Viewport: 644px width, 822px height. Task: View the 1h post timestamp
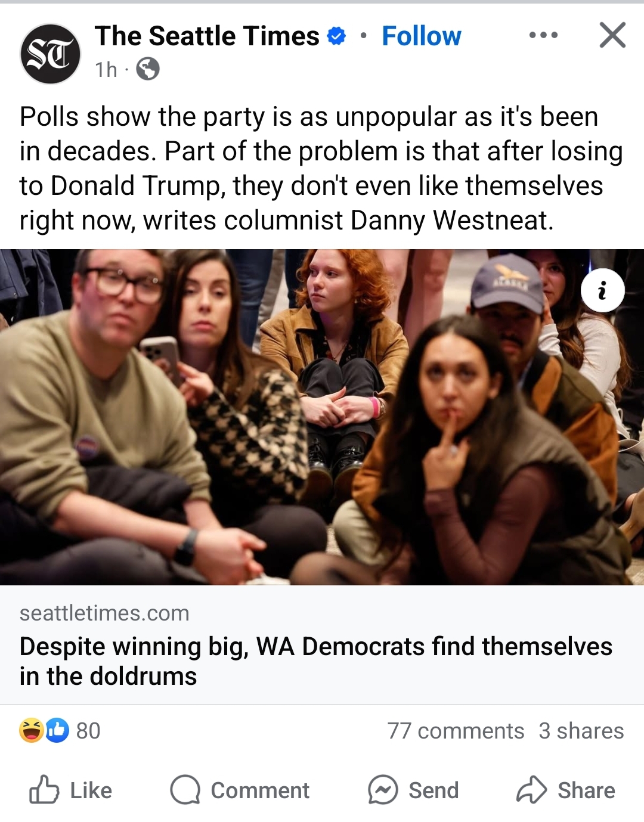[x=106, y=70]
